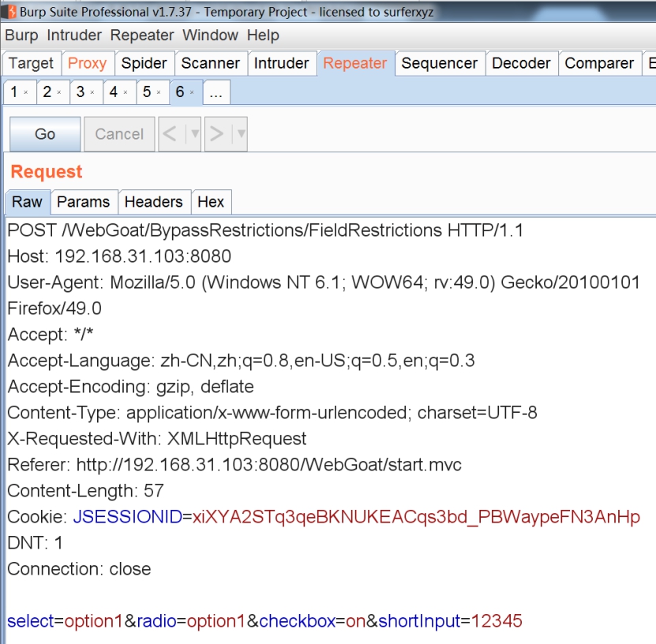Click the shortInput=12345 parameter in body

pos(450,621)
